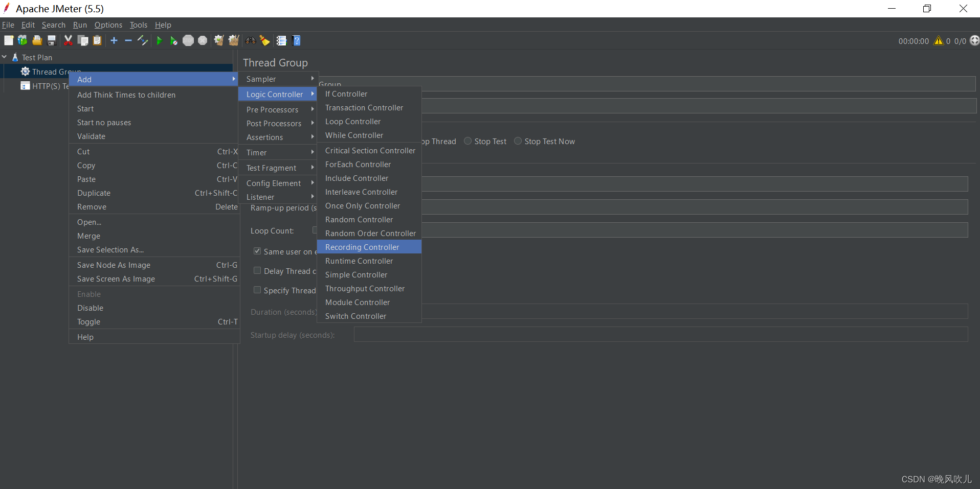Viewport: 980px width, 489px height.
Task: Click the yellow warning log icon
Action: 938,41
